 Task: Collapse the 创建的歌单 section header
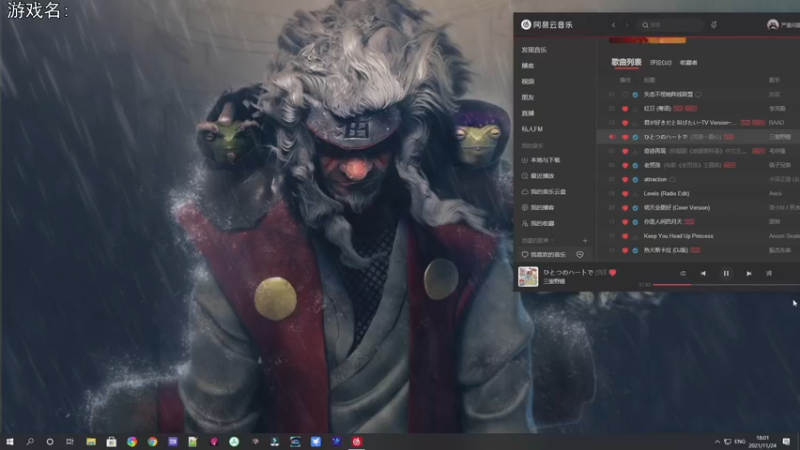pos(537,240)
